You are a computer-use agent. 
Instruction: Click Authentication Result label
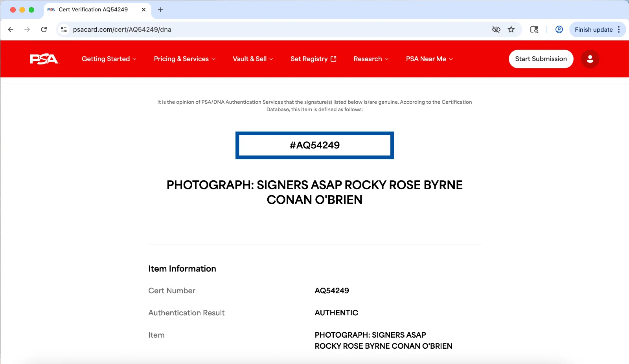tap(186, 313)
